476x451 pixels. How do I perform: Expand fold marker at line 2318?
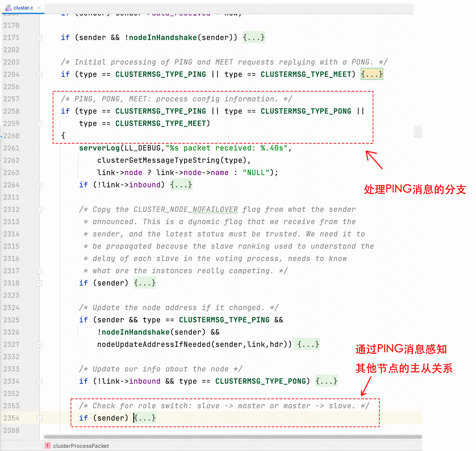click(40, 283)
